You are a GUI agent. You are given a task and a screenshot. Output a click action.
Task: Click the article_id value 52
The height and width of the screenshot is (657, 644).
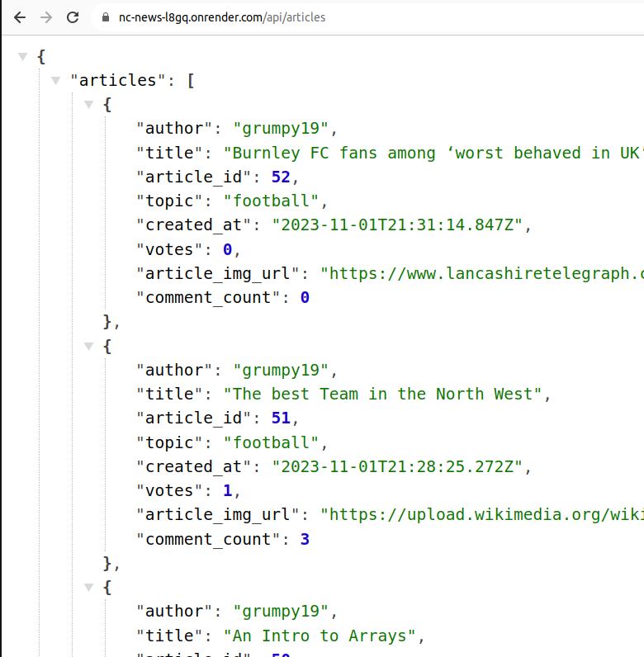(281, 177)
